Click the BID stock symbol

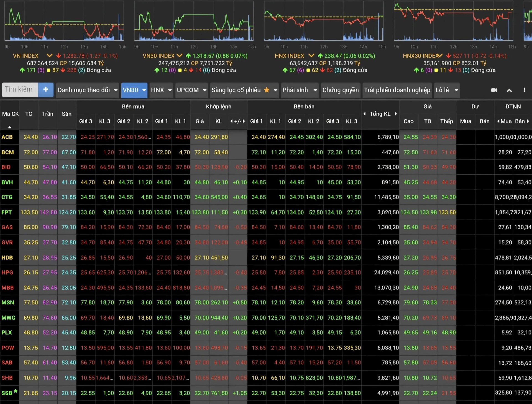6,167
